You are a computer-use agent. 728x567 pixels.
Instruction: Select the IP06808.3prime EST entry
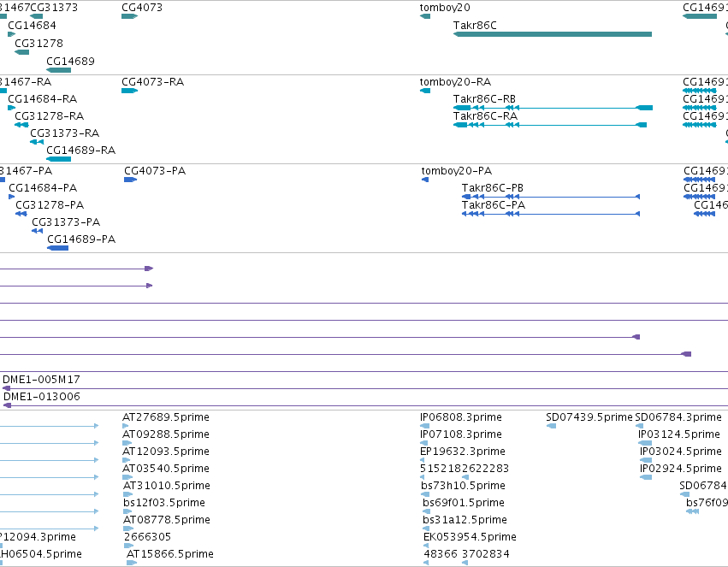460,417
